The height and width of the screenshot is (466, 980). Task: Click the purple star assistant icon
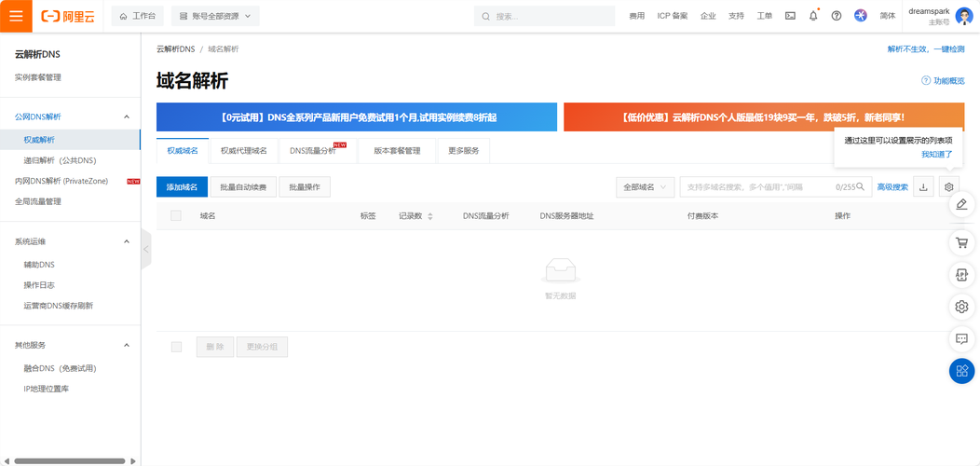pos(861,16)
